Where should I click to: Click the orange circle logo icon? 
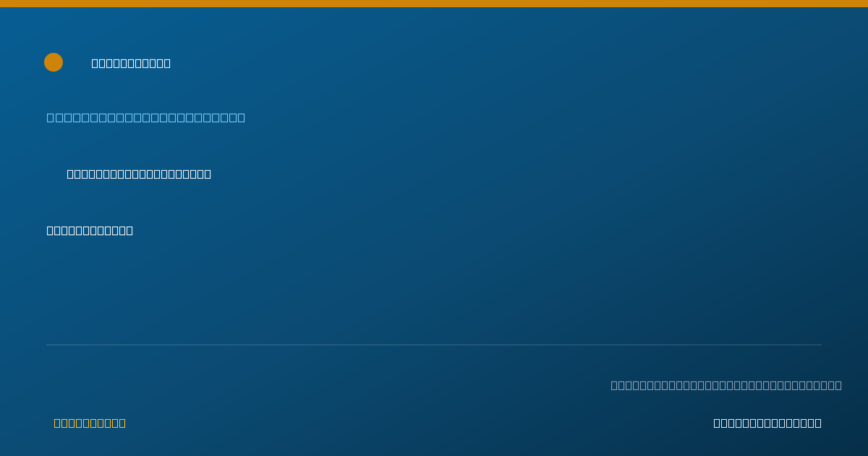pyautogui.click(x=54, y=62)
